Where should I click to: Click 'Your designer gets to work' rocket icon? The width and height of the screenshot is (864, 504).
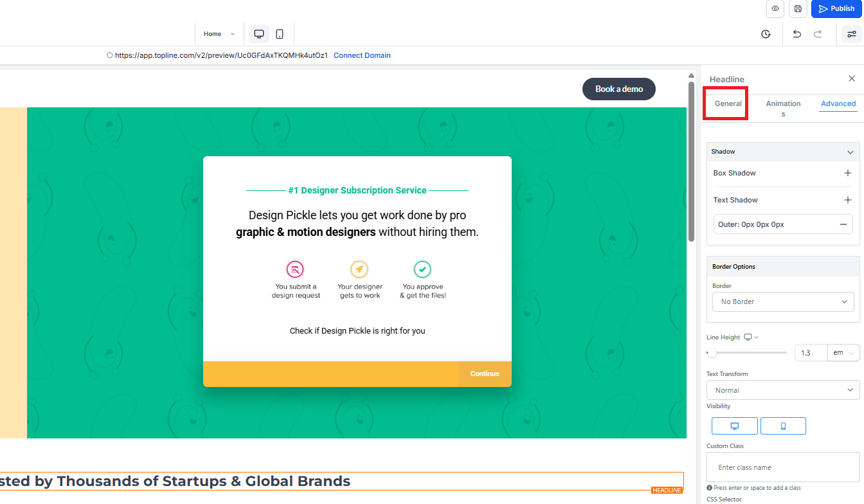point(359,269)
